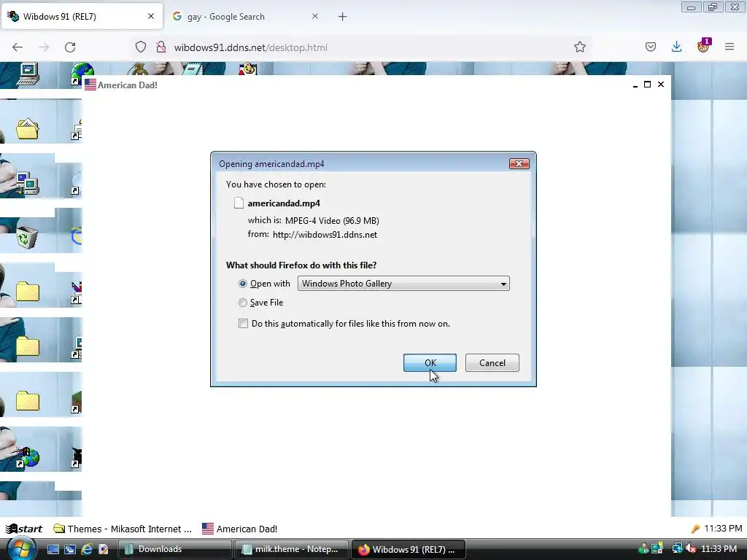Click Switch between windows quick launch icon
The image size is (747, 560).
(69, 549)
